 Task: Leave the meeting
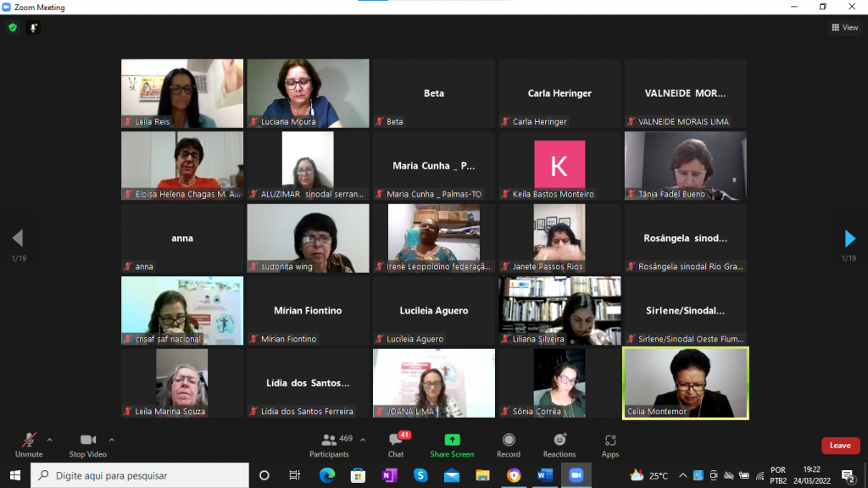pos(840,446)
